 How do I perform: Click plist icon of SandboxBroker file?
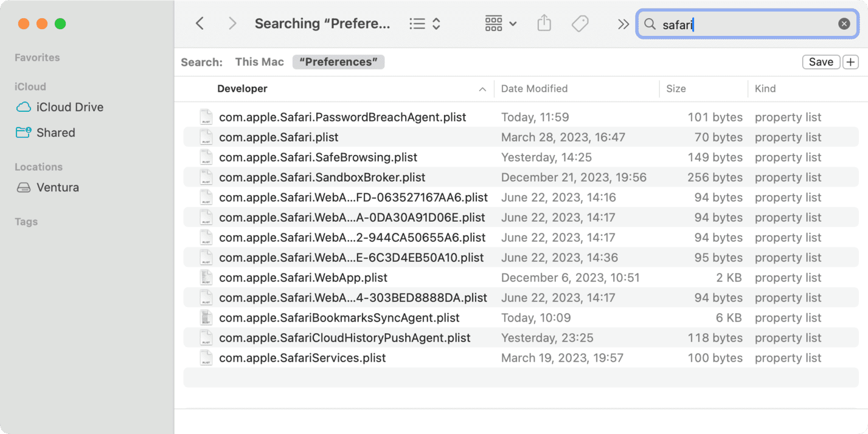[207, 177]
